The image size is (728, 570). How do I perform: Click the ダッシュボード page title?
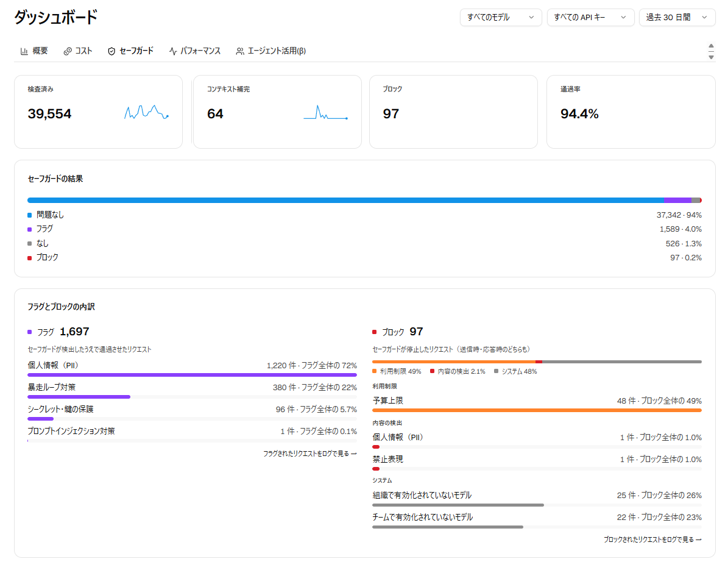click(55, 18)
